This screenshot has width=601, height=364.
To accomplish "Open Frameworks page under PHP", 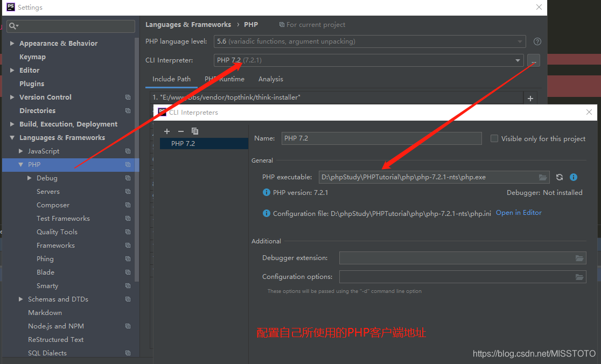I will [55, 245].
